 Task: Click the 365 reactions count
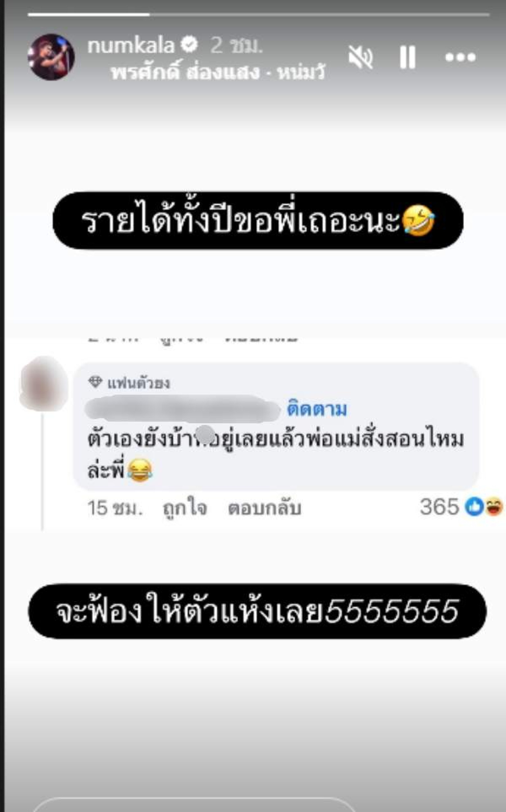pyautogui.click(x=439, y=507)
